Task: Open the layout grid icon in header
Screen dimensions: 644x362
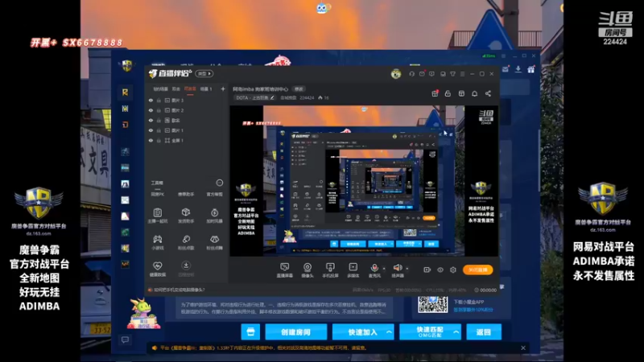Action: [461, 93]
